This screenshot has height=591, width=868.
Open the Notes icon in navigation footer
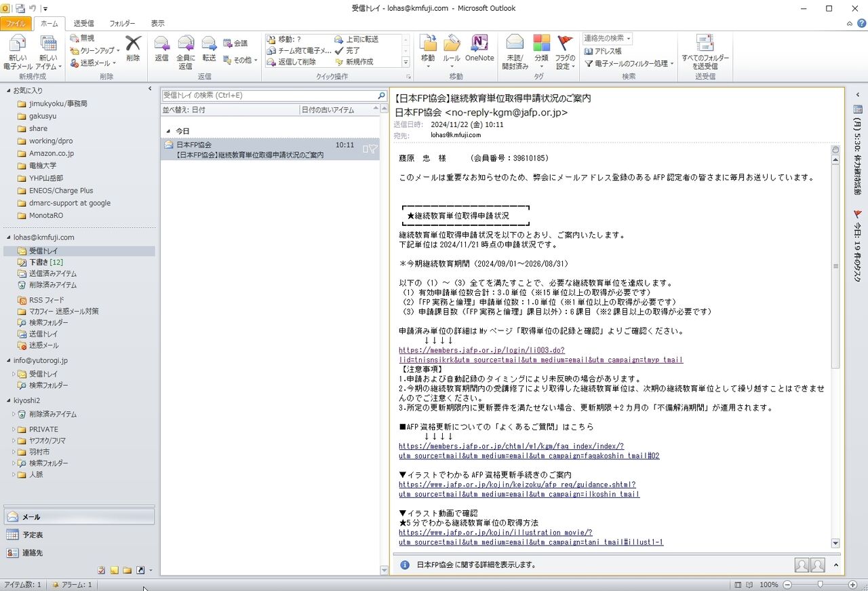pyautogui.click(x=115, y=571)
